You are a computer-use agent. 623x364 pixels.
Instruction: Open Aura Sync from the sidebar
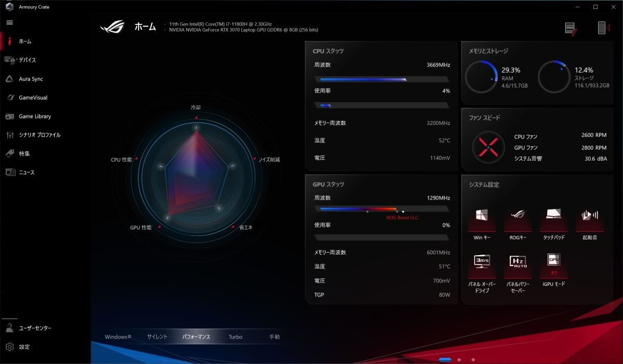click(x=31, y=79)
